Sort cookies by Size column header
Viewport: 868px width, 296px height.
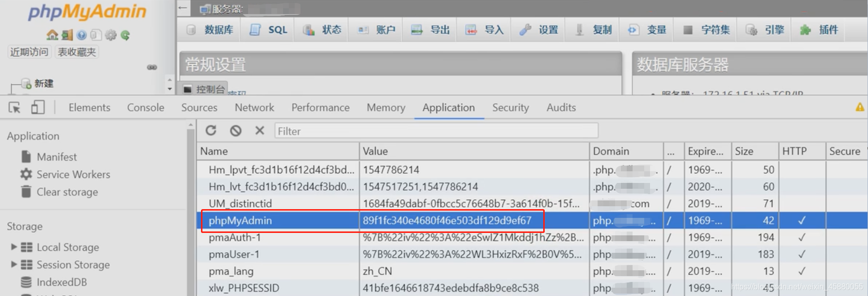point(755,151)
